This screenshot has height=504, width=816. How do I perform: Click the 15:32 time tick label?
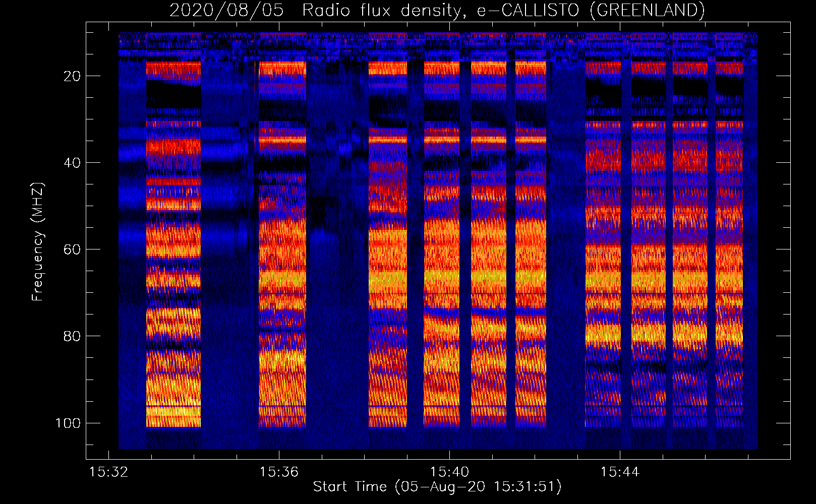108,472
